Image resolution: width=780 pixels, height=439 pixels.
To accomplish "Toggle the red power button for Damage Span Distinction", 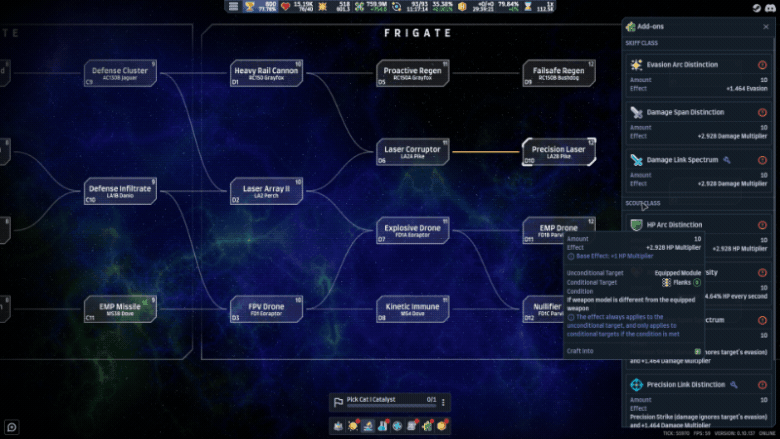I will [762, 113].
